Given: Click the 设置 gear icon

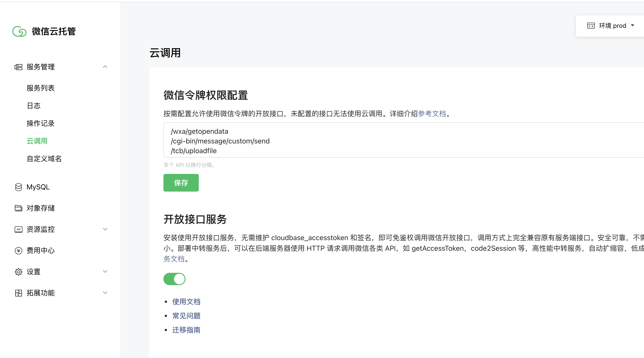Looking at the screenshot, I should click(18, 272).
